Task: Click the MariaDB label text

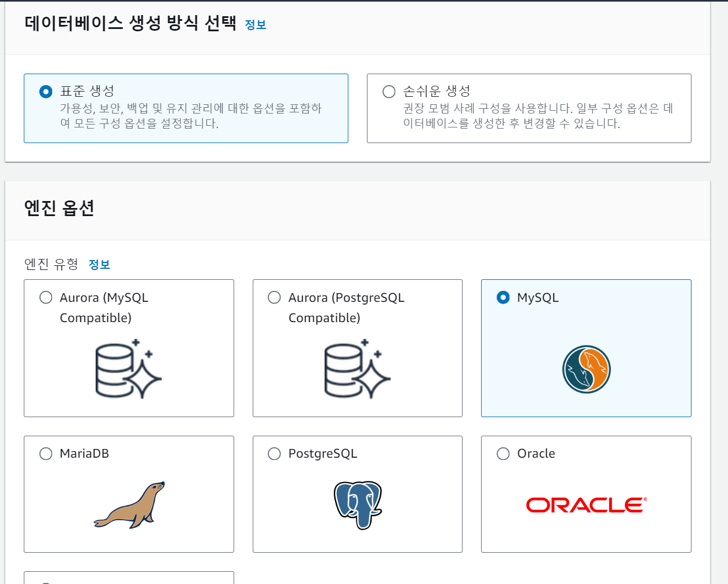Action: (84, 454)
